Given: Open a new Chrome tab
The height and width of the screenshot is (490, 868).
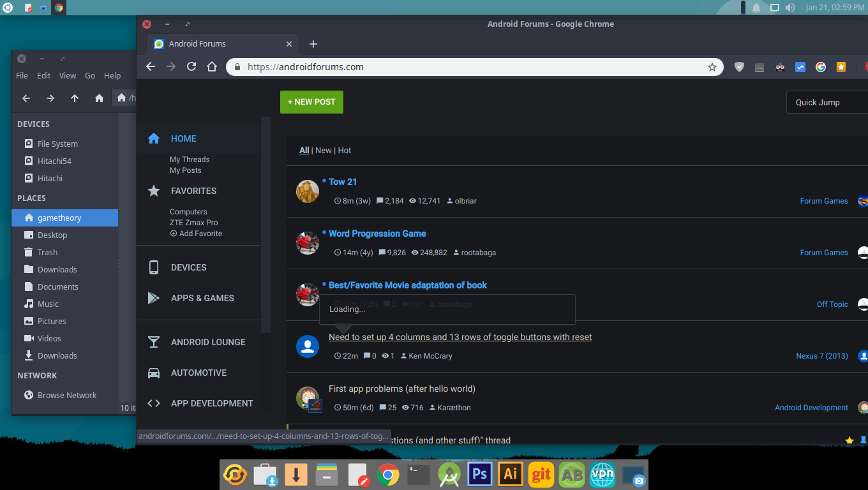Looking at the screenshot, I should point(313,44).
